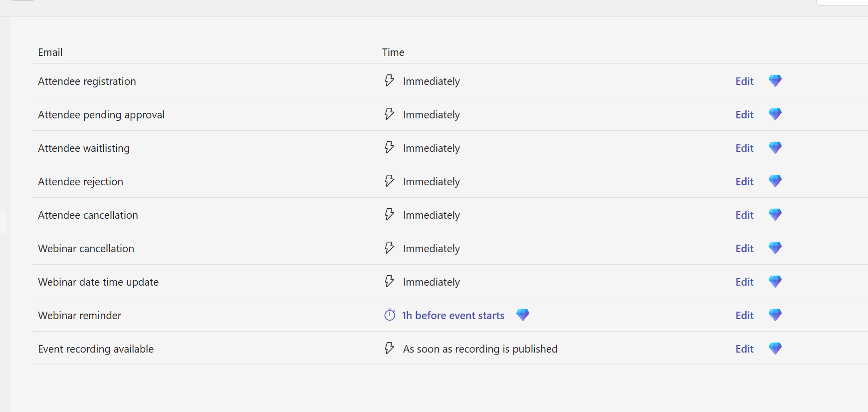Edit the Attendee cancellation email
This screenshot has height=412, width=868.
[744, 215]
